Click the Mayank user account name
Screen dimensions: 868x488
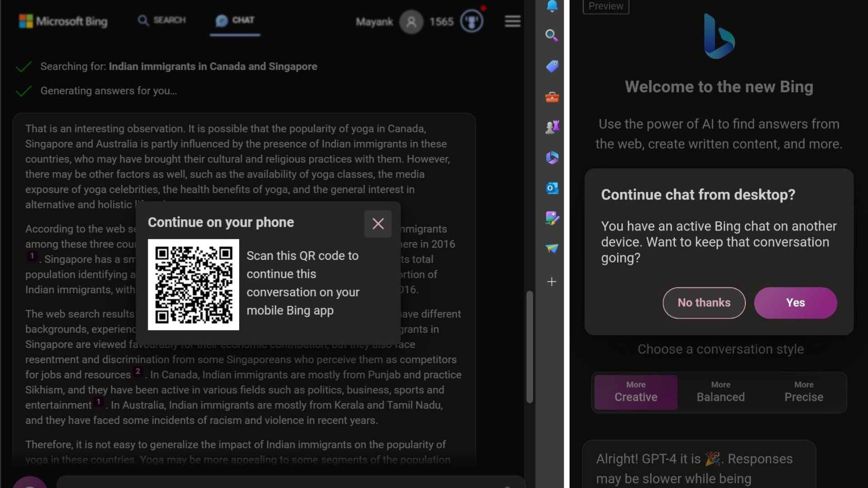tap(374, 21)
